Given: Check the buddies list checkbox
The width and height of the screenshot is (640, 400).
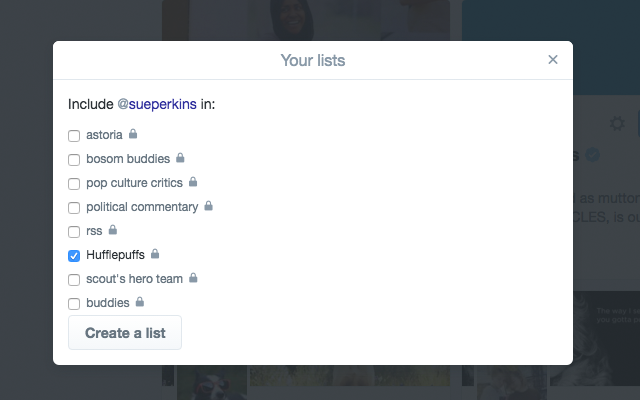Looking at the screenshot, I should coord(74,304).
